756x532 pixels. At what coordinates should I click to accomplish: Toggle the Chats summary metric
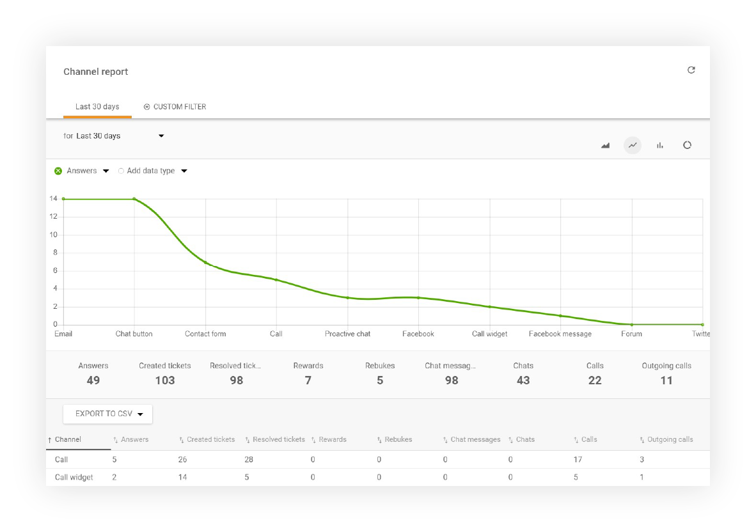523,373
